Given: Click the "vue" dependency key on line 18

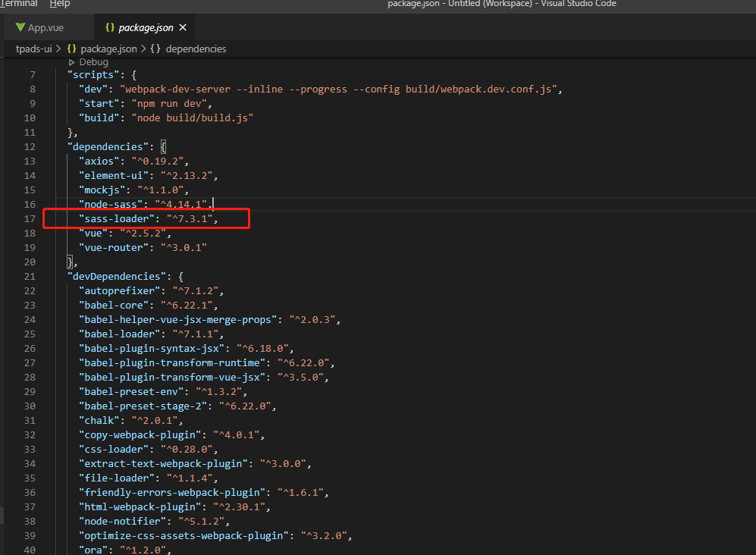Looking at the screenshot, I should coord(93,234).
